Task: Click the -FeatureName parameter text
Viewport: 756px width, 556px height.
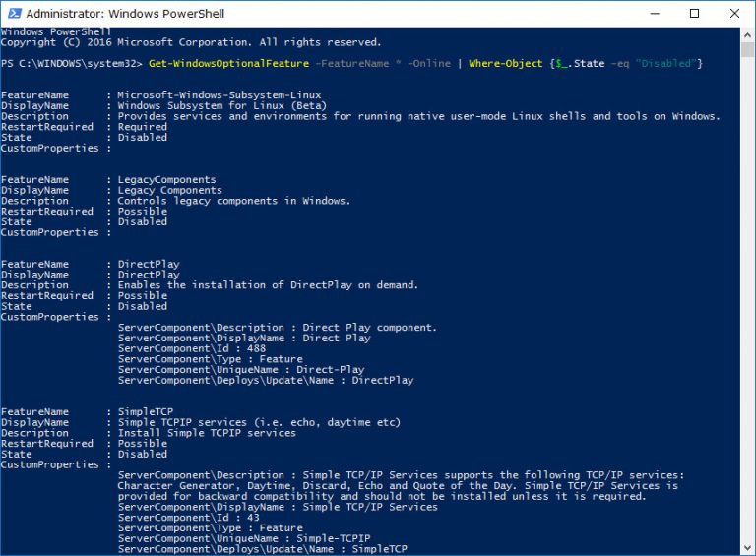Action: pyautogui.click(x=352, y=63)
